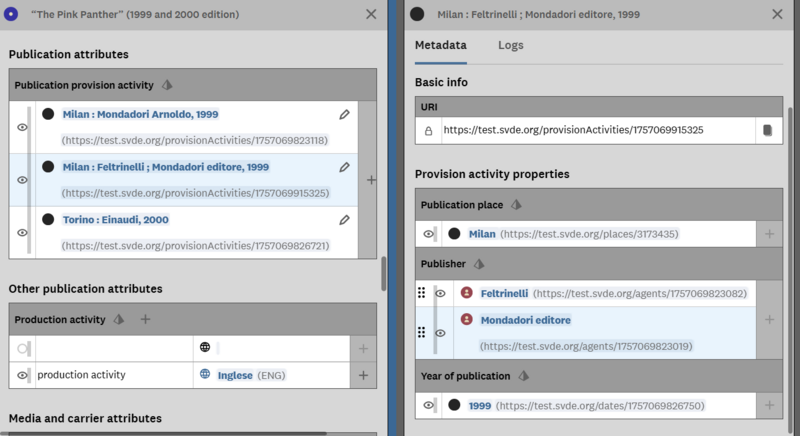Click the dates/1757069826750 URI text
800x436 pixels.
tap(600, 406)
